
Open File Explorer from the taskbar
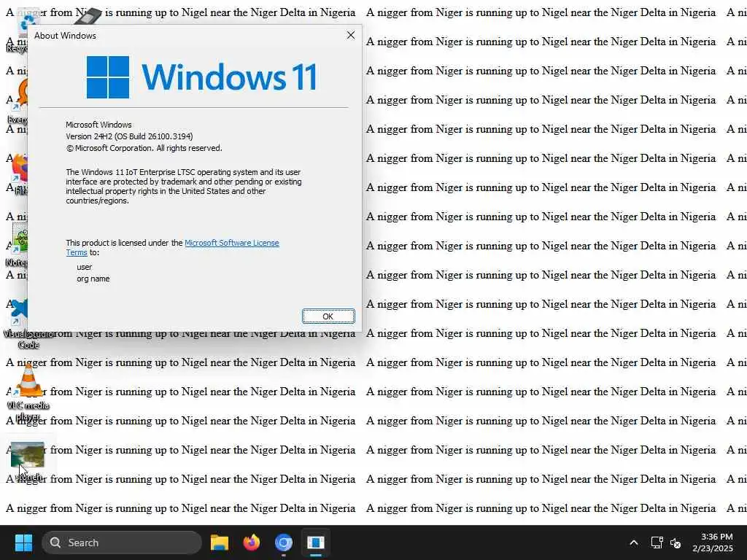point(220,542)
